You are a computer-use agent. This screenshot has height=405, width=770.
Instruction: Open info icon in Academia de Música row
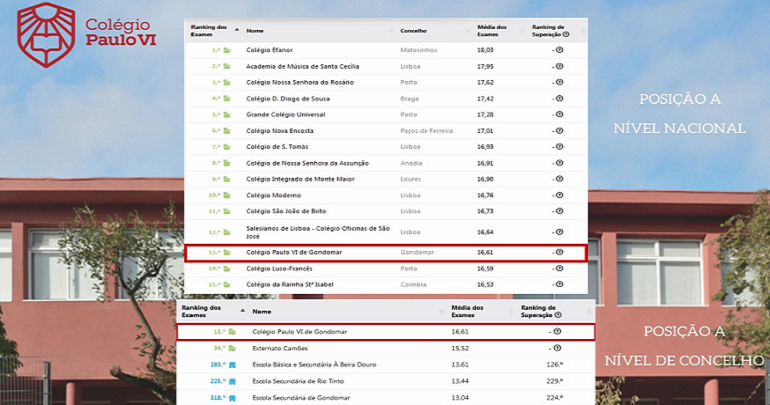click(x=559, y=66)
